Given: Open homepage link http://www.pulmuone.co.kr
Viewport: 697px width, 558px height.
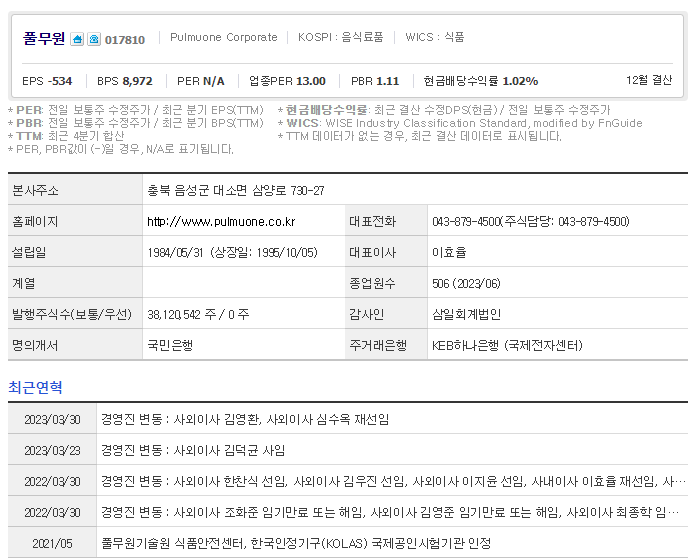Looking at the screenshot, I should click(x=221, y=221).
